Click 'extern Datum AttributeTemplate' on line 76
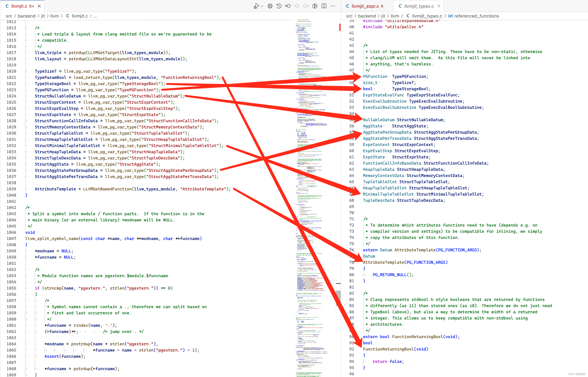588x377 pixels. pyautogui.click(x=399, y=250)
